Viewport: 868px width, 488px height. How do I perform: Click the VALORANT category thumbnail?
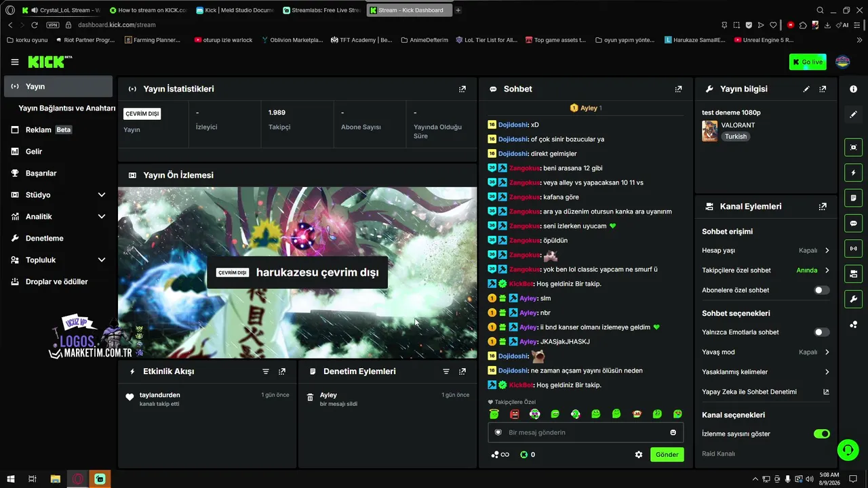tap(709, 131)
